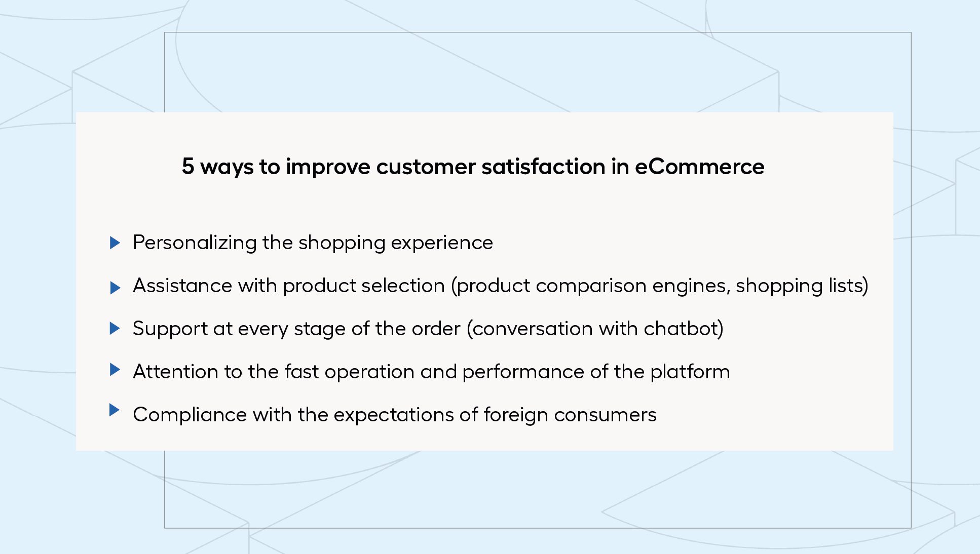
Task: Select the "Attention to the fast operation" line
Action: click(431, 372)
